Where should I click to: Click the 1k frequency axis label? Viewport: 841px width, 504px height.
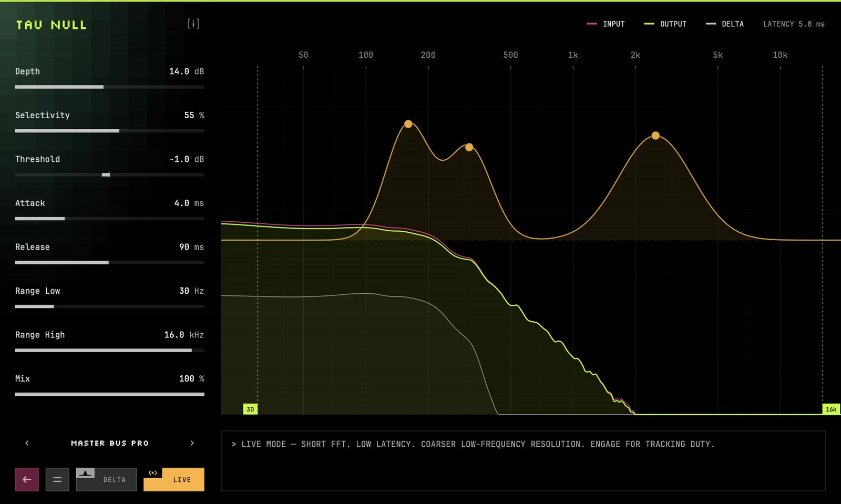(x=573, y=55)
